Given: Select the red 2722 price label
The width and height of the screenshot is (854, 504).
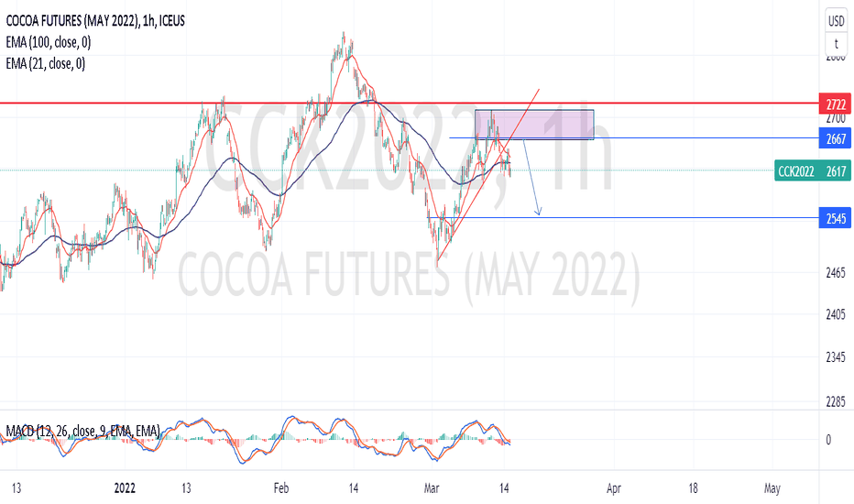Looking at the screenshot, I should 835,104.
